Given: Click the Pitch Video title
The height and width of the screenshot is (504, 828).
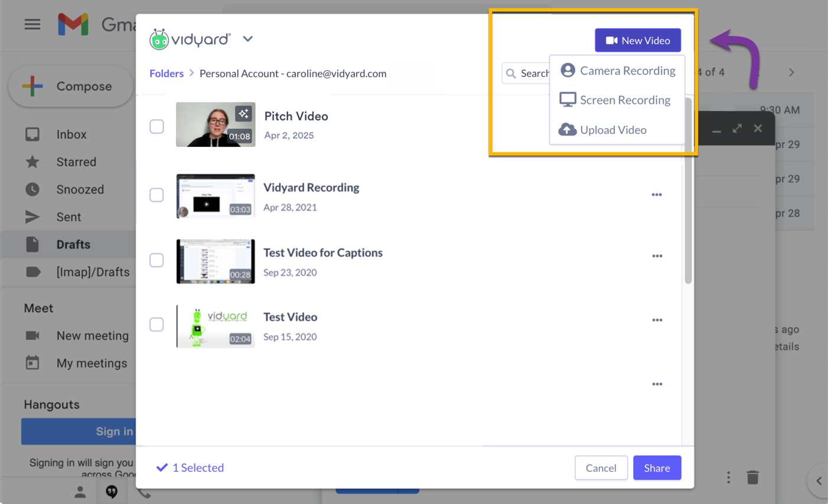Looking at the screenshot, I should coord(296,116).
